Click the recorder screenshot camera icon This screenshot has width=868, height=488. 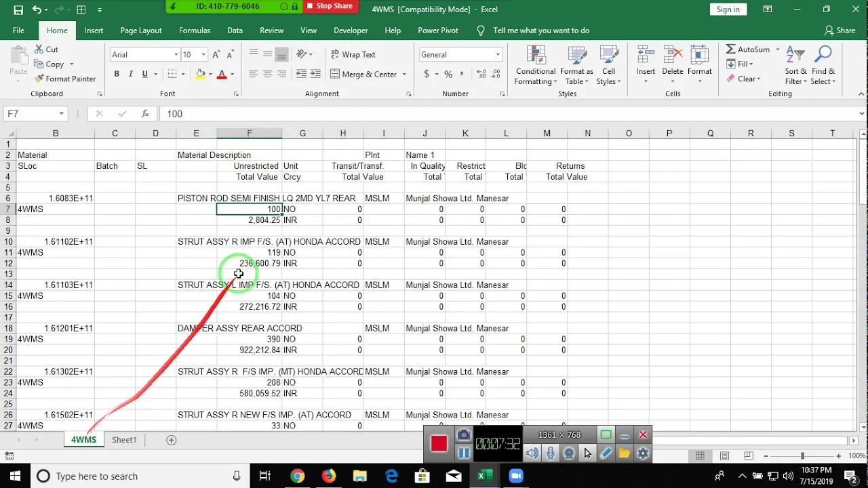tap(464, 435)
